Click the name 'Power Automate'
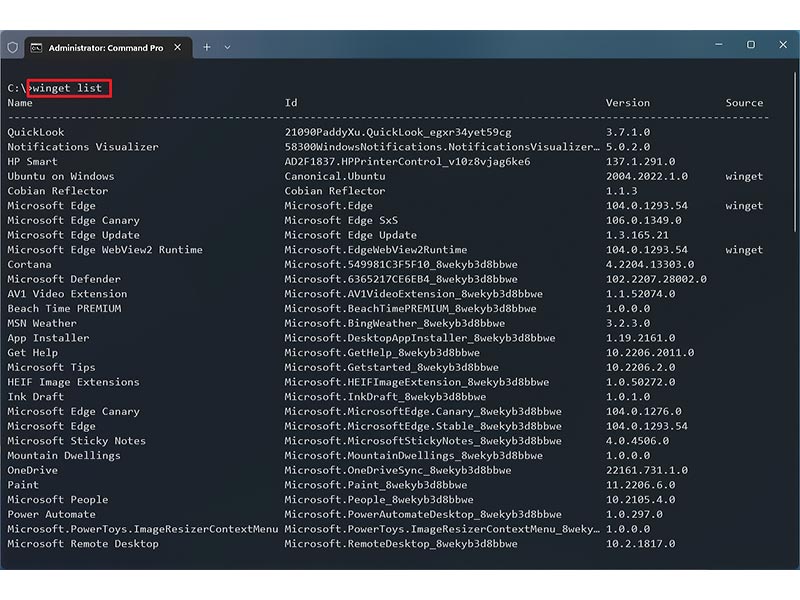The height and width of the screenshot is (600, 800). 52,514
